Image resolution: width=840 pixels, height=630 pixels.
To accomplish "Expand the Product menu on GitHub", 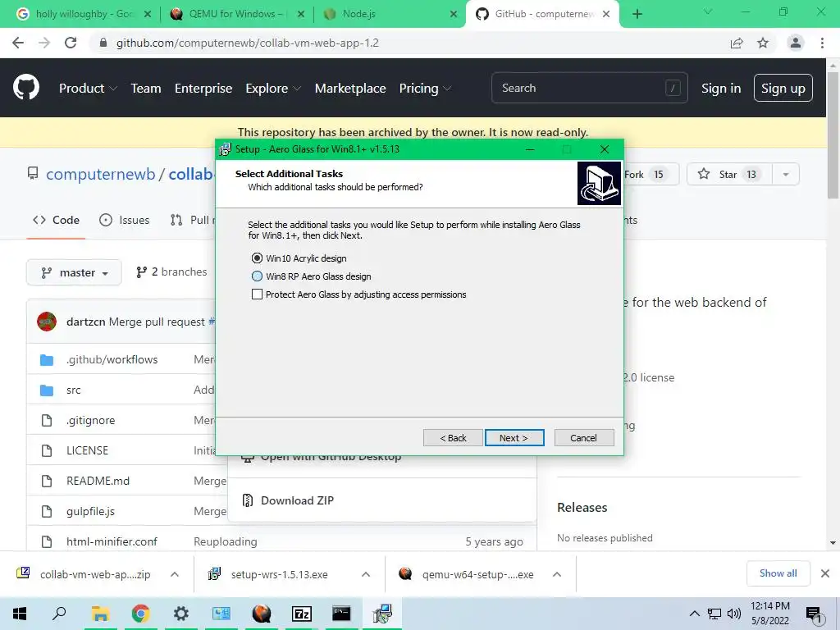I will click(x=88, y=89).
